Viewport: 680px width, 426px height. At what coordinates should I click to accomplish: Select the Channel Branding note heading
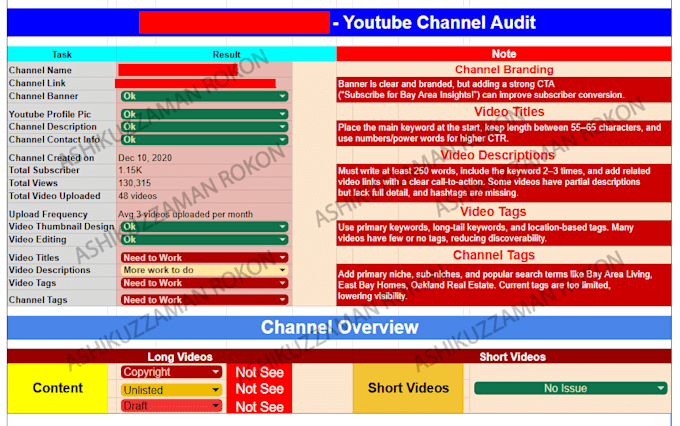point(503,69)
